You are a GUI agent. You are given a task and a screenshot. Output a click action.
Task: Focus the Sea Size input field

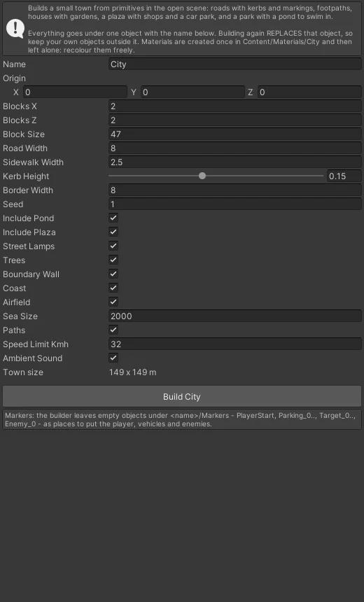pyautogui.click(x=235, y=316)
